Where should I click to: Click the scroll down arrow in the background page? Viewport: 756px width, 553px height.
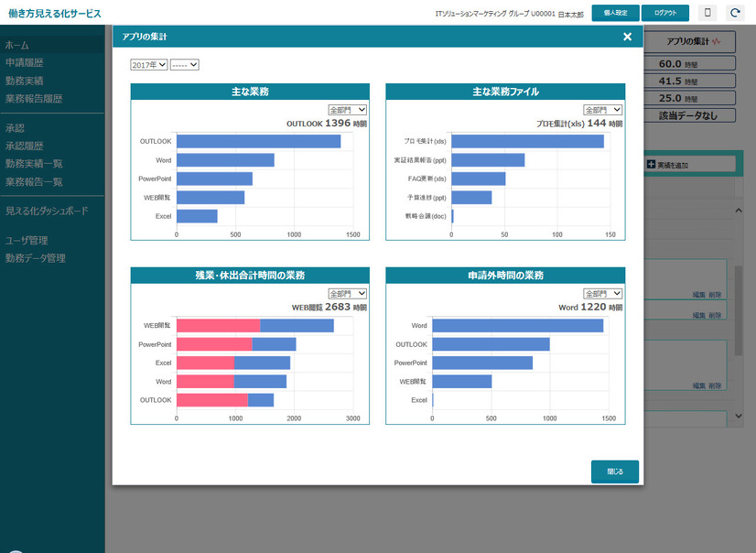(x=739, y=416)
